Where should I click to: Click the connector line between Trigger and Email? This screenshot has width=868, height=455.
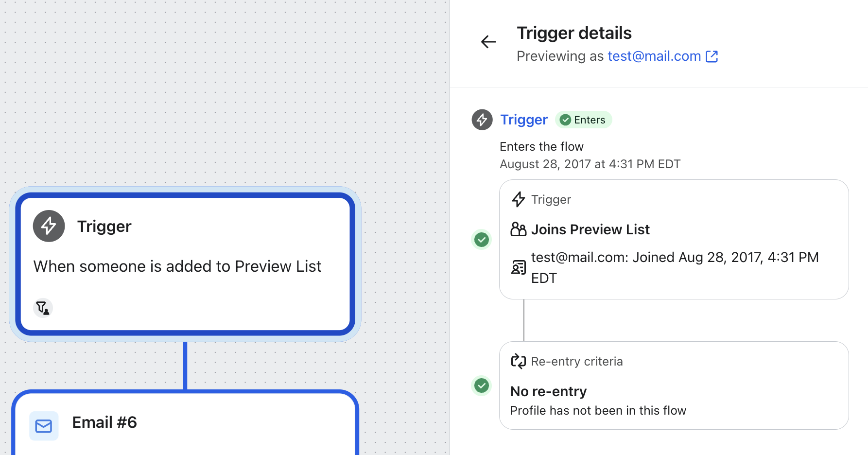point(185,365)
